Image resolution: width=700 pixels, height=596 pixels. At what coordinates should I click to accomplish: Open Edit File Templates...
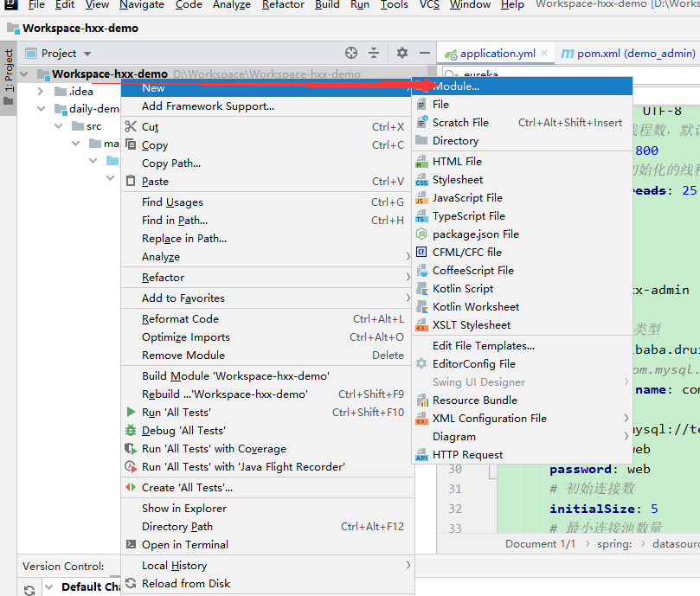point(523,345)
